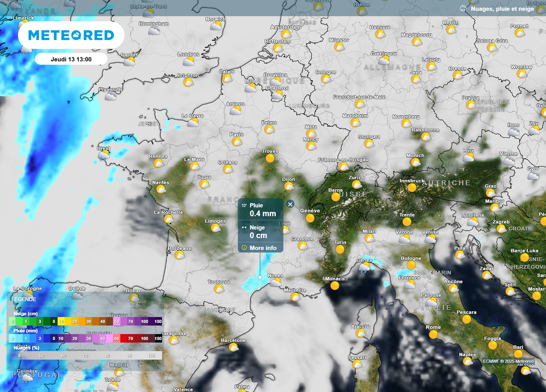Screen dimensions: 546x392
Task: Click the Bordeaux city label
Action: [x=179, y=248]
